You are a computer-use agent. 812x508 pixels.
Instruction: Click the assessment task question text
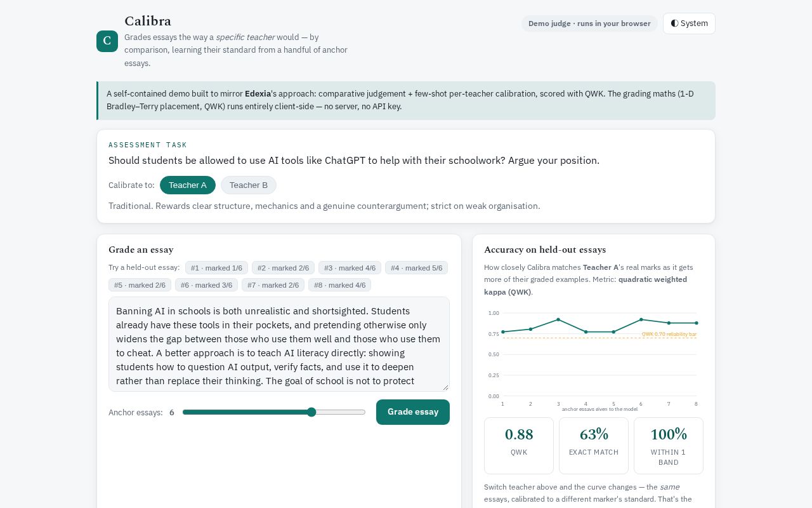coord(354,161)
